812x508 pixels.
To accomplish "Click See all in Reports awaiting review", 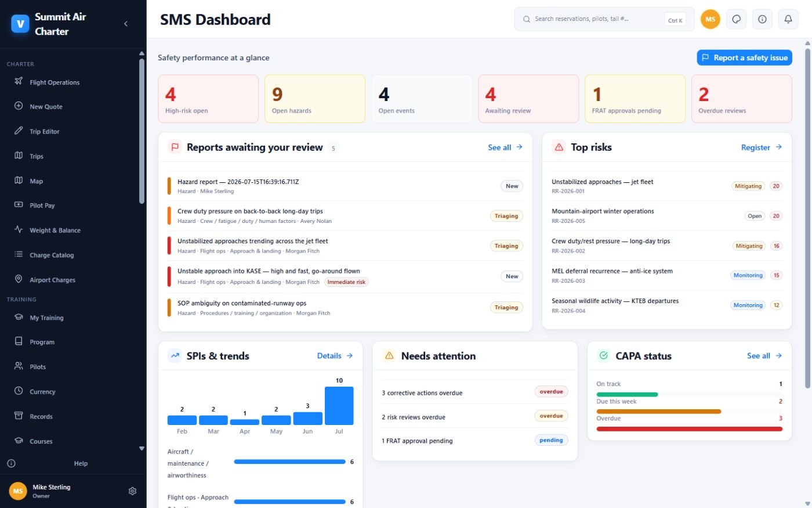I will click(x=505, y=147).
